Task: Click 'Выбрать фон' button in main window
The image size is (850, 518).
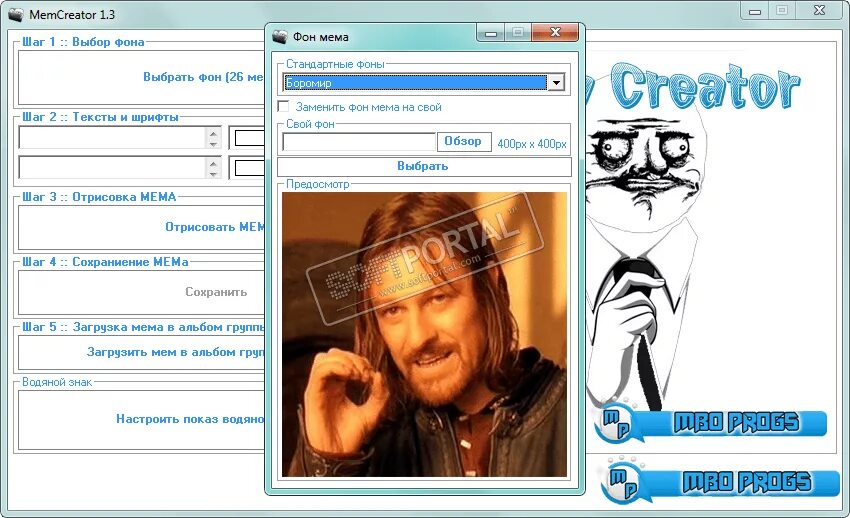Action: (142, 77)
